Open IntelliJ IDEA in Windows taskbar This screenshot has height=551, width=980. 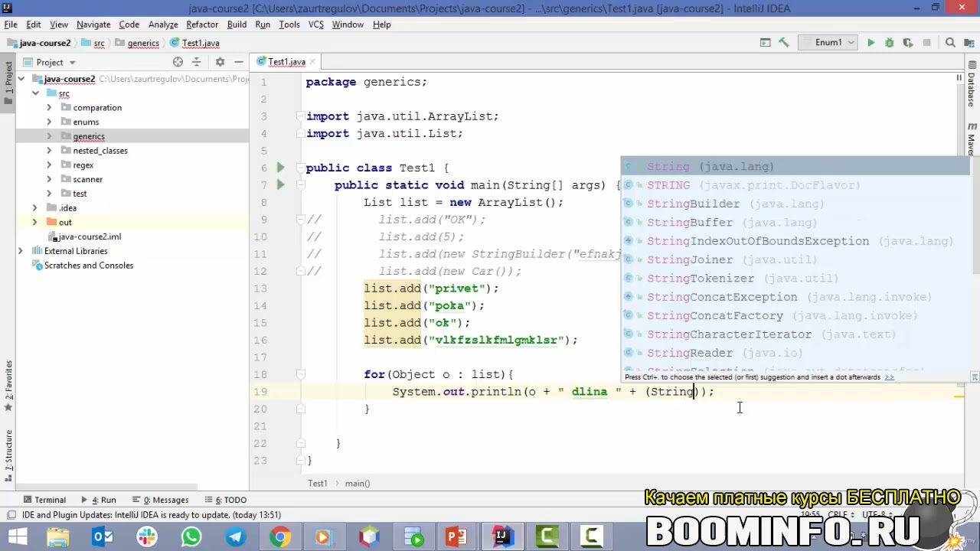[502, 536]
